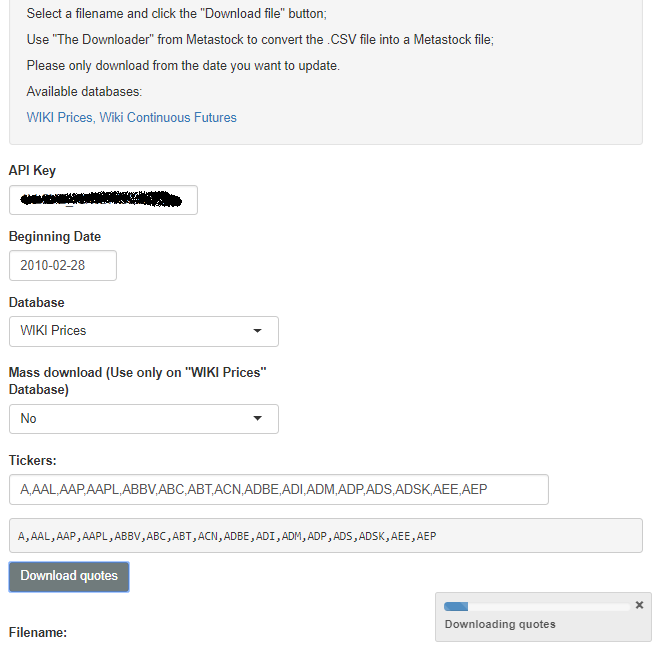Click the Downloading quotes status text

(500, 624)
